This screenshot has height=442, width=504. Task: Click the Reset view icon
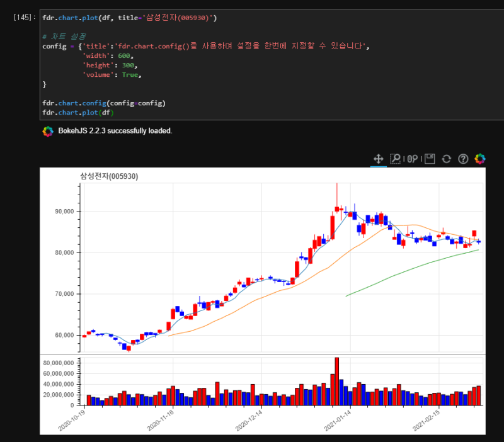446,159
